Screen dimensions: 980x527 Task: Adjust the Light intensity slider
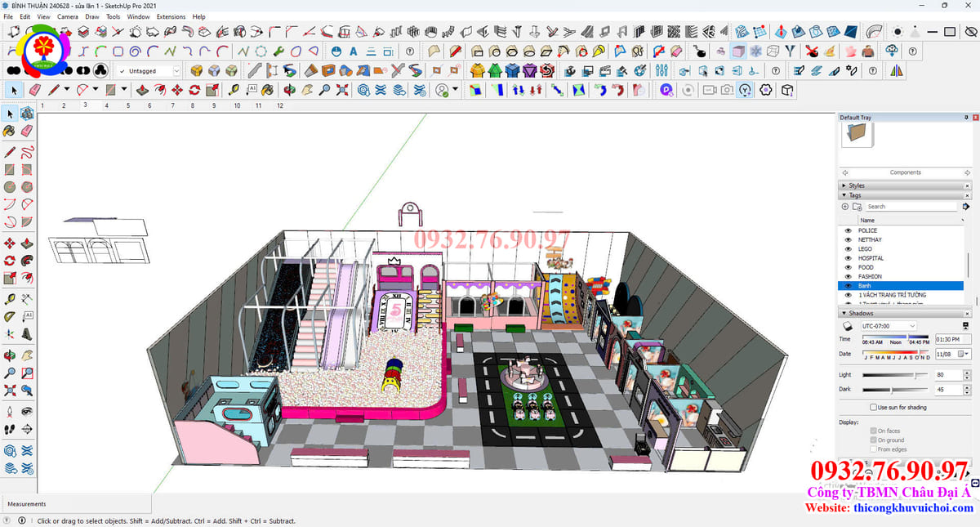[896, 375]
